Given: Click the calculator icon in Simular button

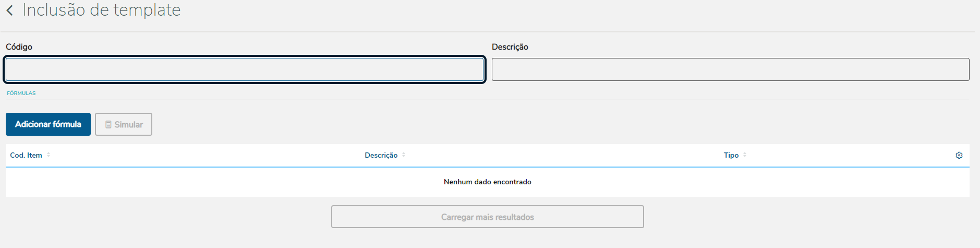Looking at the screenshot, I should [108, 125].
